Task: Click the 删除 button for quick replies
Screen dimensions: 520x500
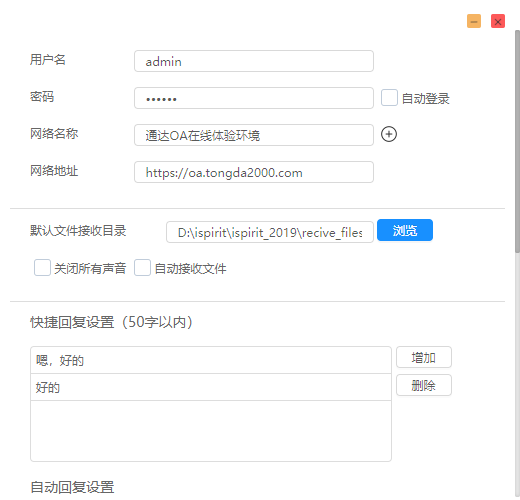Action: 424,385
